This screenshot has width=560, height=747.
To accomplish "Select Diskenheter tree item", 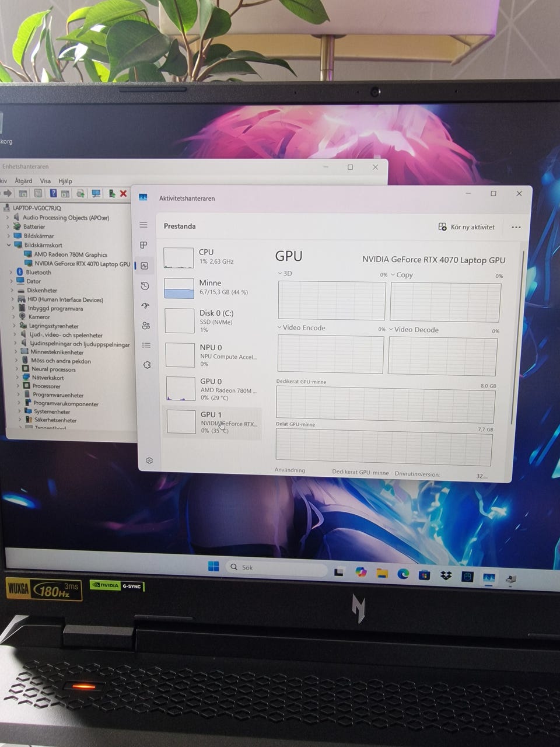I will [37, 290].
